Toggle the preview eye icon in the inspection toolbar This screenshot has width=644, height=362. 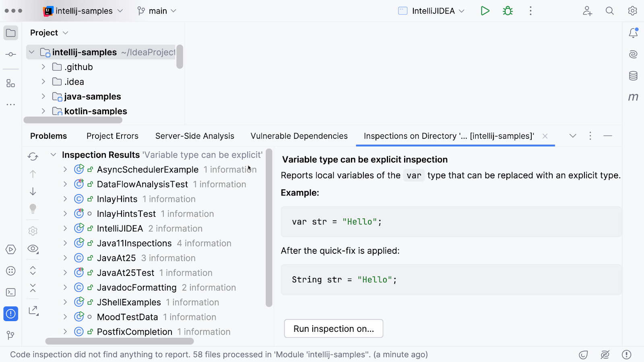[33, 249]
